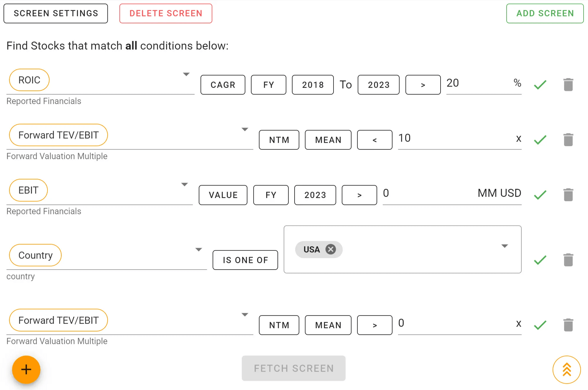Open the EBIT metric dropdown arrow

(x=184, y=184)
